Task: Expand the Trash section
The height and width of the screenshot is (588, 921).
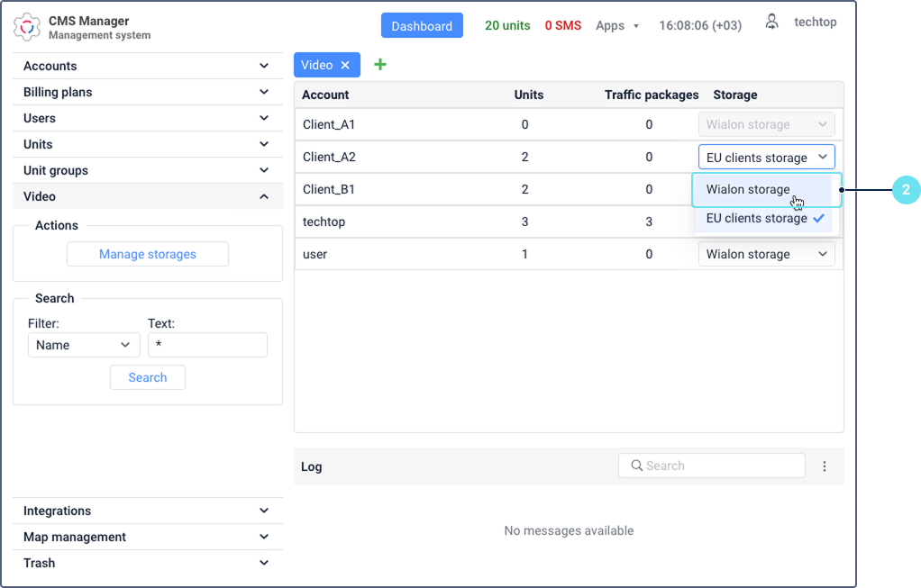Action: (147, 563)
